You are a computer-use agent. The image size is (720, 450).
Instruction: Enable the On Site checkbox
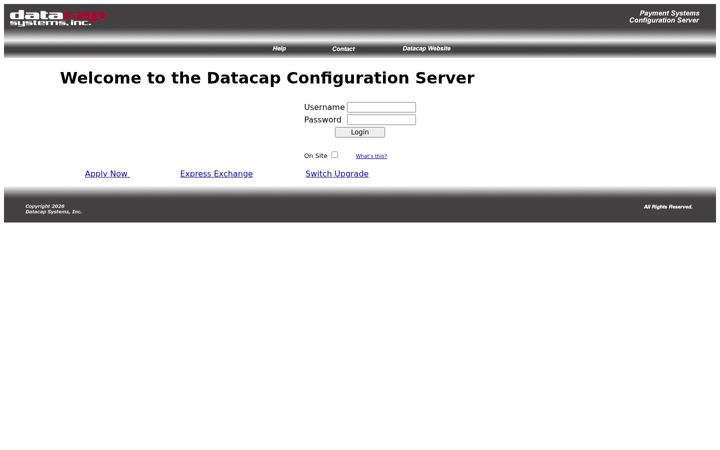coord(335,155)
